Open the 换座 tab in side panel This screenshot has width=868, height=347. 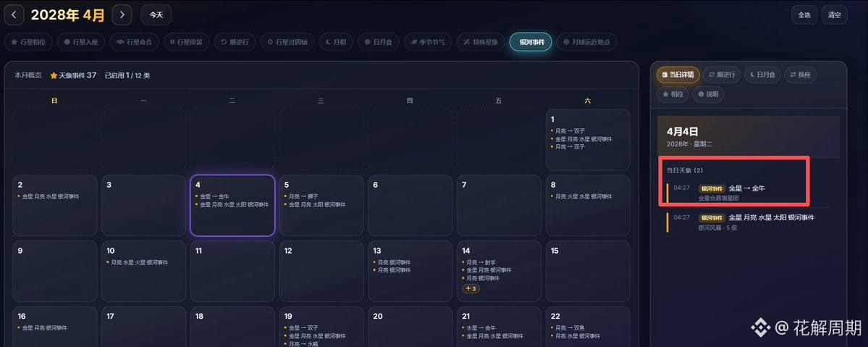point(800,75)
